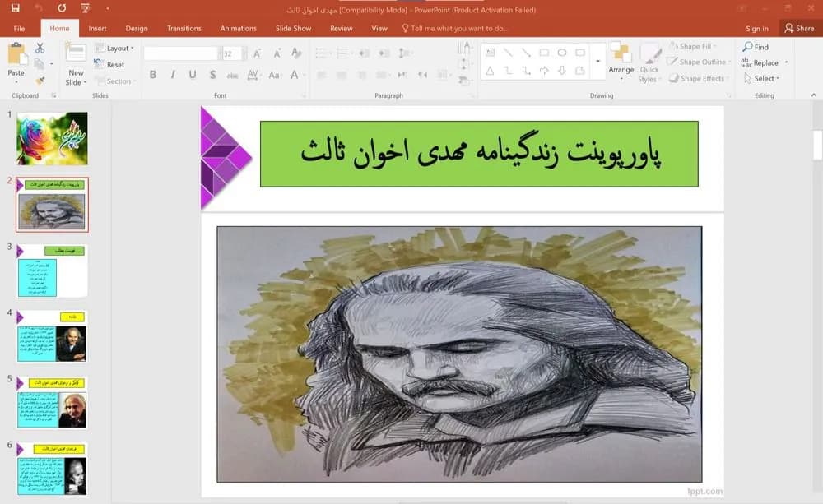Switch to the Slide Show tab

(x=294, y=28)
